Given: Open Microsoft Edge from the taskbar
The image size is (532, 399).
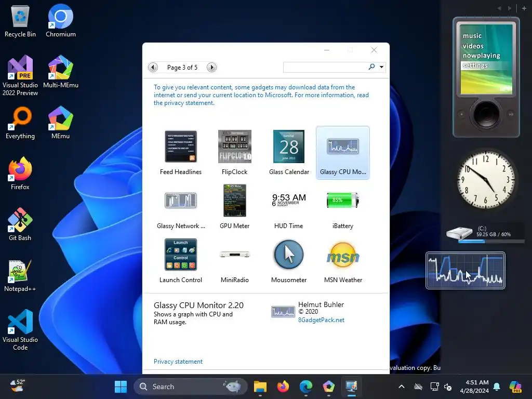Looking at the screenshot, I should (305, 387).
